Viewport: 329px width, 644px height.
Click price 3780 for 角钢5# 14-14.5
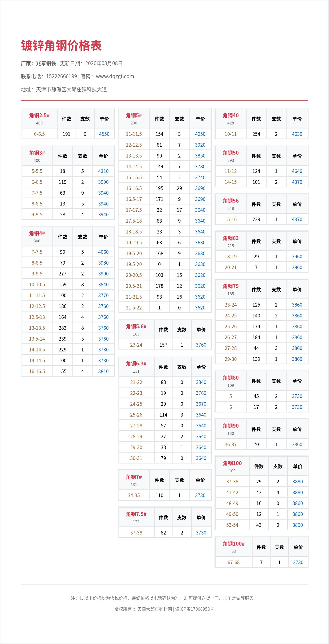[200, 166]
